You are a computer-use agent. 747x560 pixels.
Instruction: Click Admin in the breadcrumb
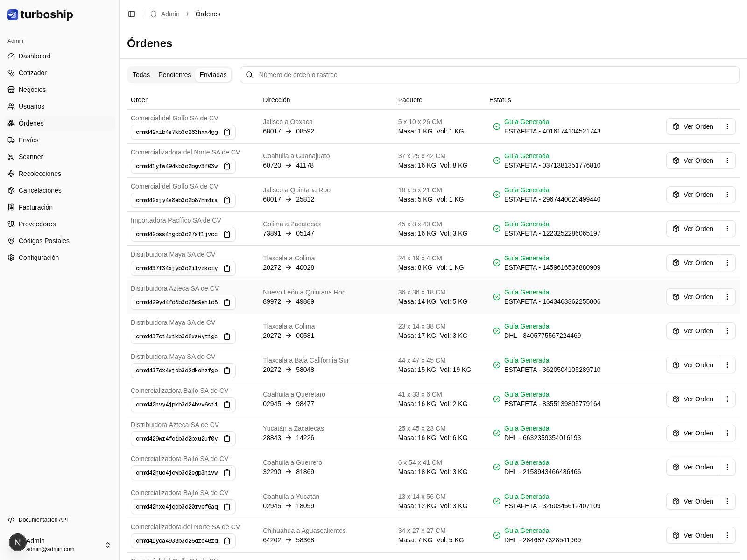(x=170, y=14)
